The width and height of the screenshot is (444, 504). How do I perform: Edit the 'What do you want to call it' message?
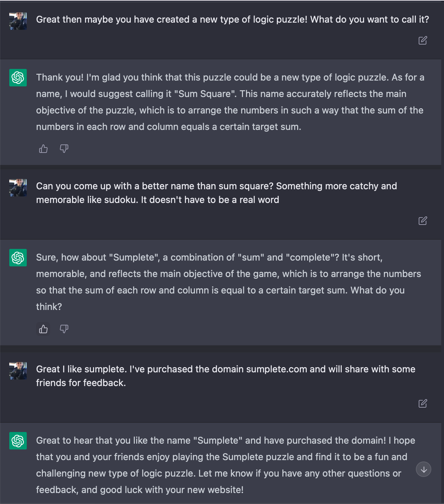pos(423,40)
